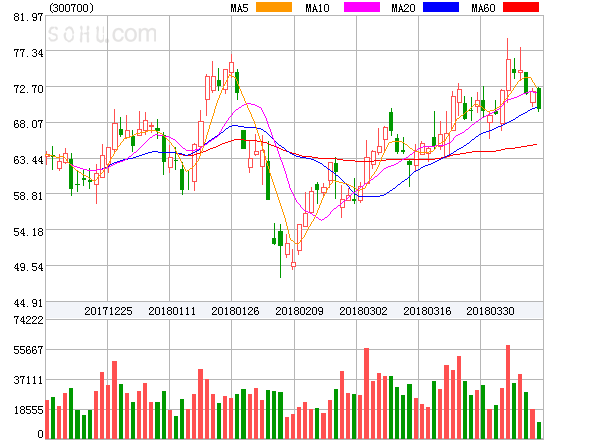
Task: Click the 74222 volume axis label
Action: 28,320
